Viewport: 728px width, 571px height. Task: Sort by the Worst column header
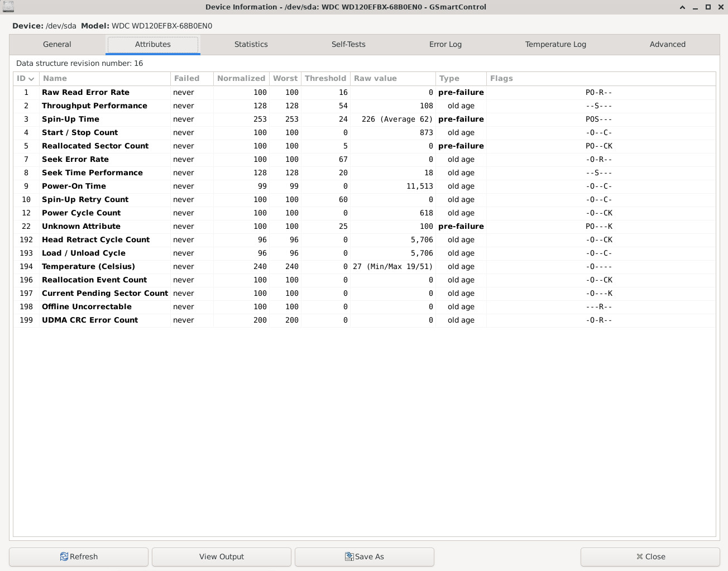[285, 79]
